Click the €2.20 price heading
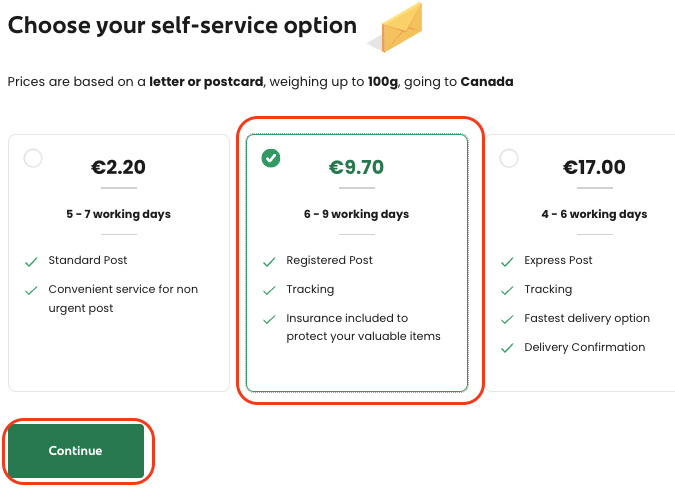Image resolution: width=675 pixels, height=495 pixels. click(118, 167)
